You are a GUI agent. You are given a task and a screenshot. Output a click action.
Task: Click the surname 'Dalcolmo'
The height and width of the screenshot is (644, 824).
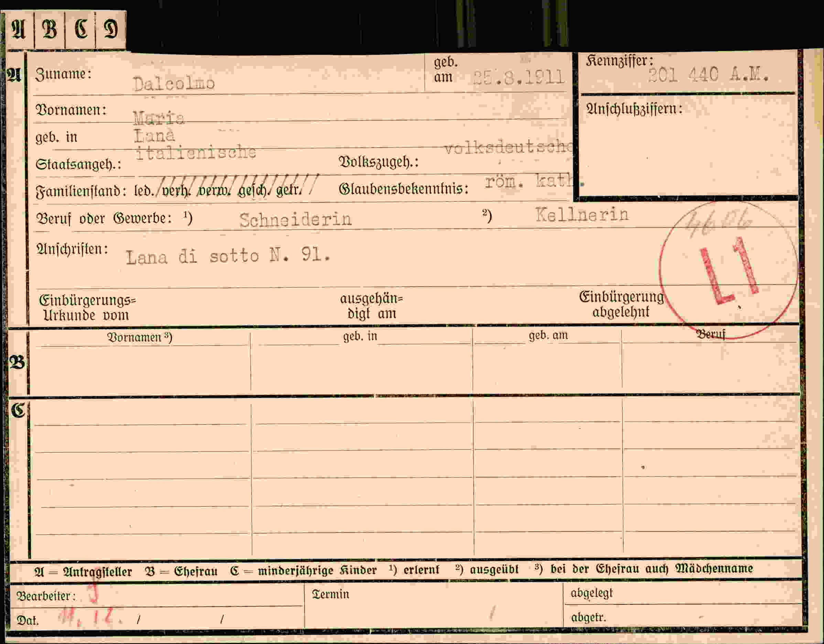(x=174, y=83)
